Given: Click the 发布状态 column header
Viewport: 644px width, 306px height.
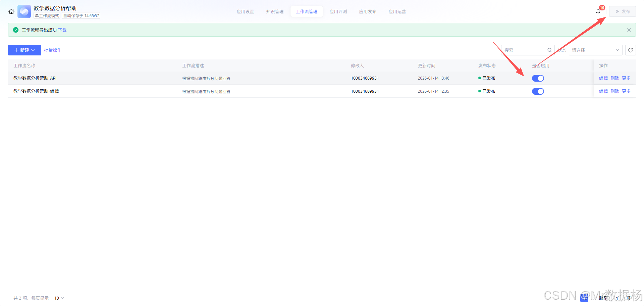Looking at the screenshot, I should click(x=487, y=65).
